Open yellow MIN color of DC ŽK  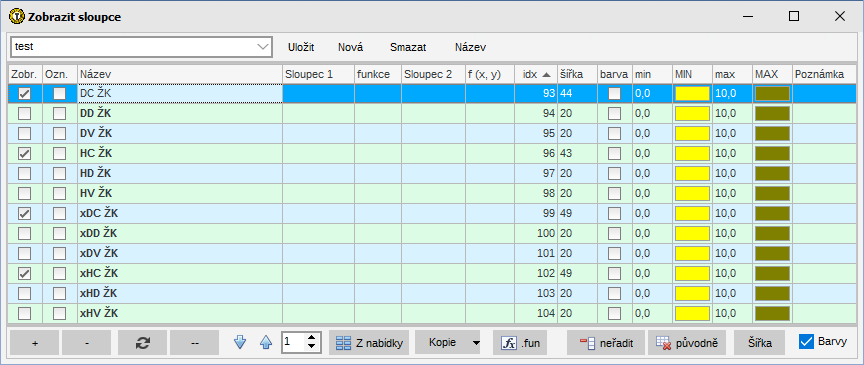click(x=693, y=94)
